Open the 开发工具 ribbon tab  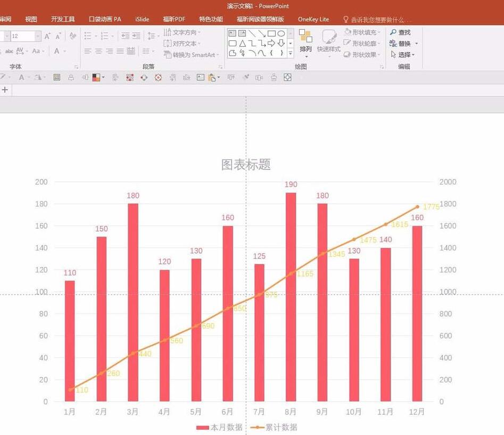point(62,19)
